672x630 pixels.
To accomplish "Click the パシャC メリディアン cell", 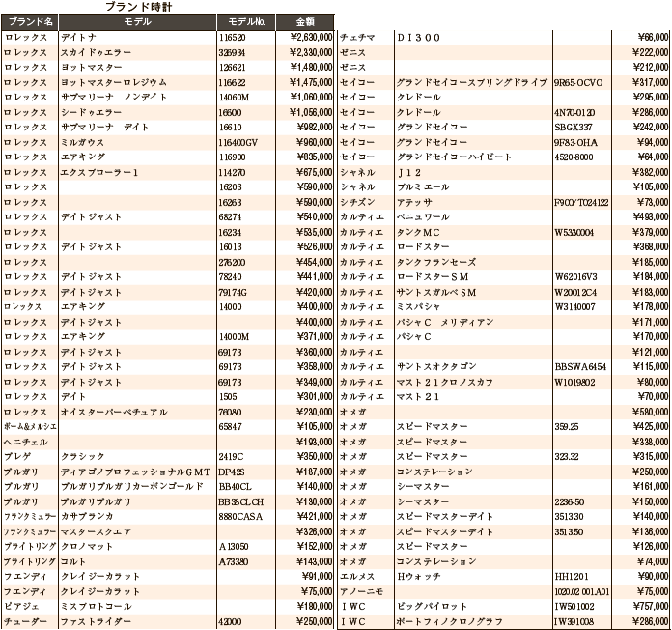I will click(x=445, y=322).
